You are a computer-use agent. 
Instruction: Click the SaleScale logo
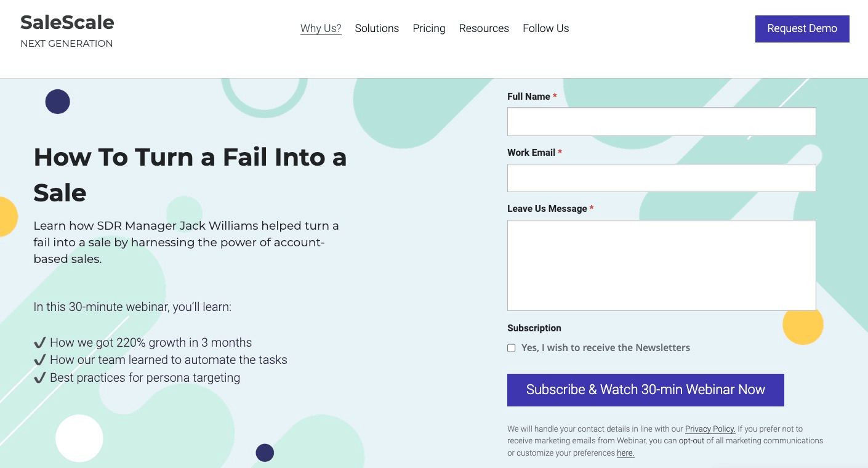[x=67, y=23]
